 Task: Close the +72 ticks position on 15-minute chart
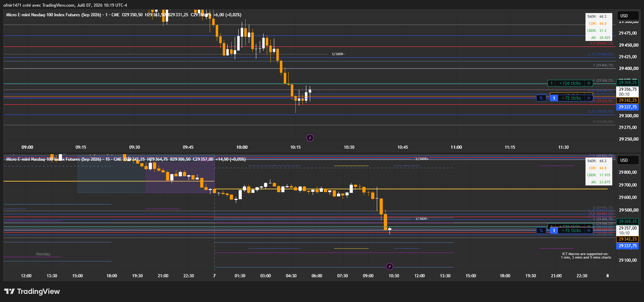point(589,231)
